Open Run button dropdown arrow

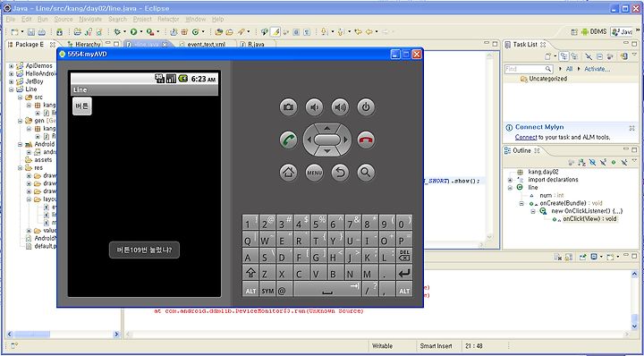tap(141, 31)
